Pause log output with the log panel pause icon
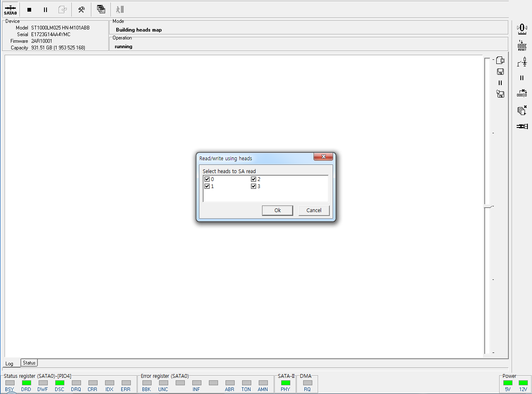This screenshot has width=532, height=394. pos(500,83)
